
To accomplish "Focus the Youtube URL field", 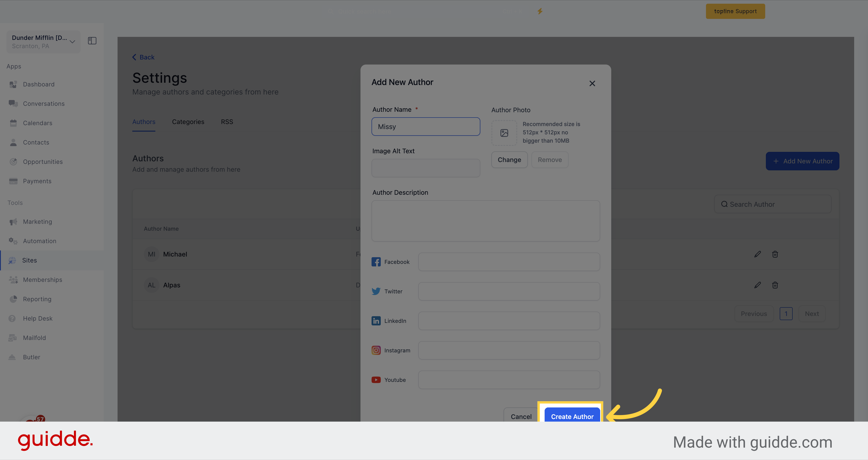I will coord(509,380).
